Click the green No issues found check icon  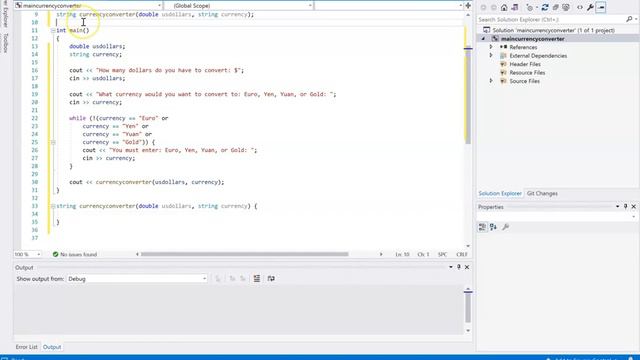55,254
